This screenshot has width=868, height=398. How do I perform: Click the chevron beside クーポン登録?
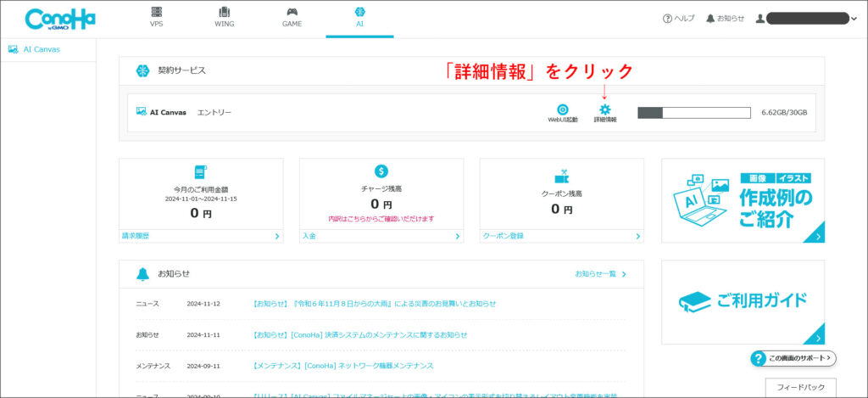[x=637, y=236]
